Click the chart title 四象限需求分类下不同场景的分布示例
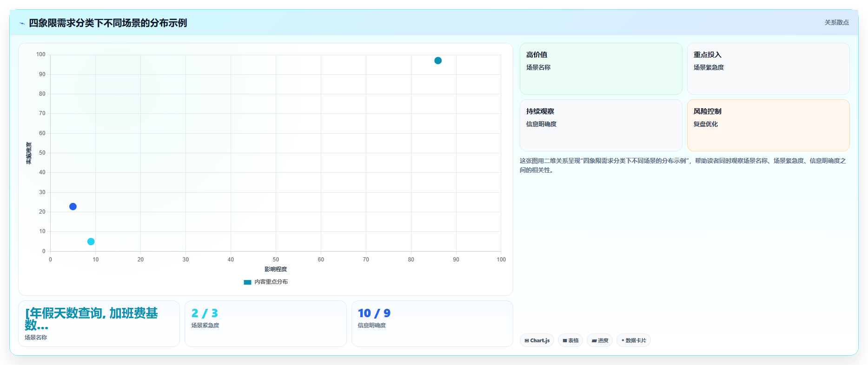 (108, 23)
